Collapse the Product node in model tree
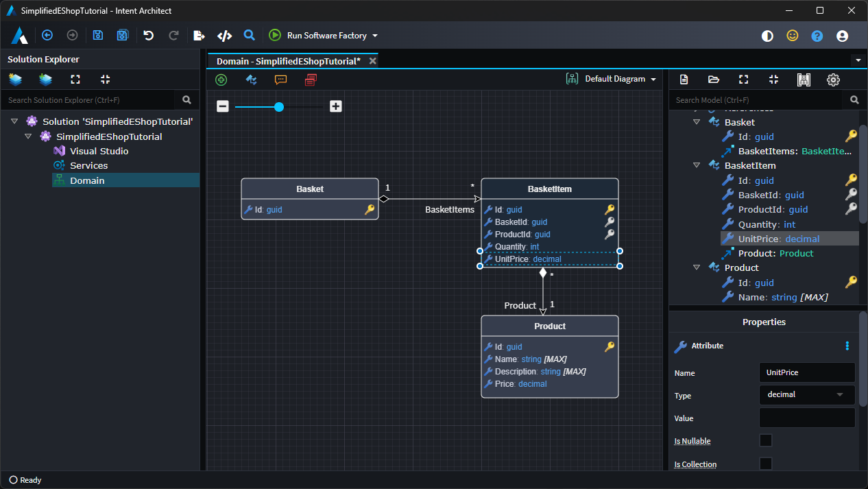Image resolution: width=868 pixels, height=489 pixels. [697, 267]
